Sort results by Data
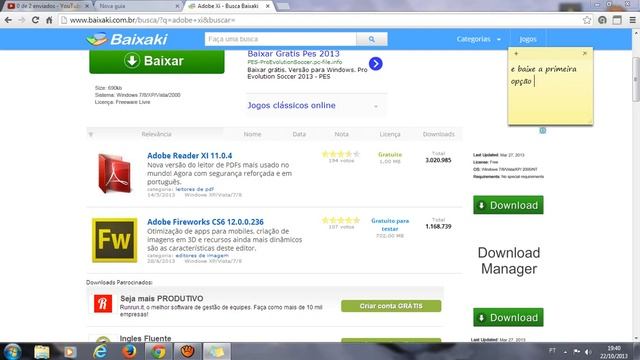Screen dimensions: 640x360 pyautogui.click(x=299, y=134)
